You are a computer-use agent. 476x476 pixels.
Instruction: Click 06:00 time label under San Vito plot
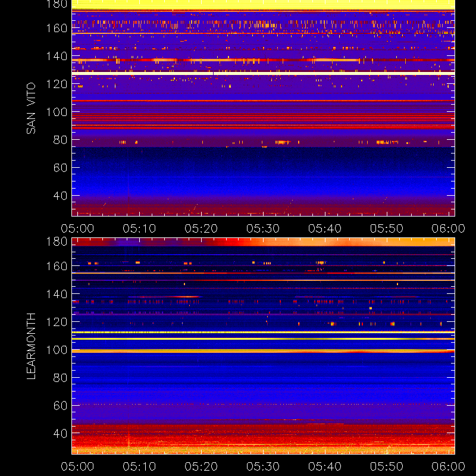point(449,228)
